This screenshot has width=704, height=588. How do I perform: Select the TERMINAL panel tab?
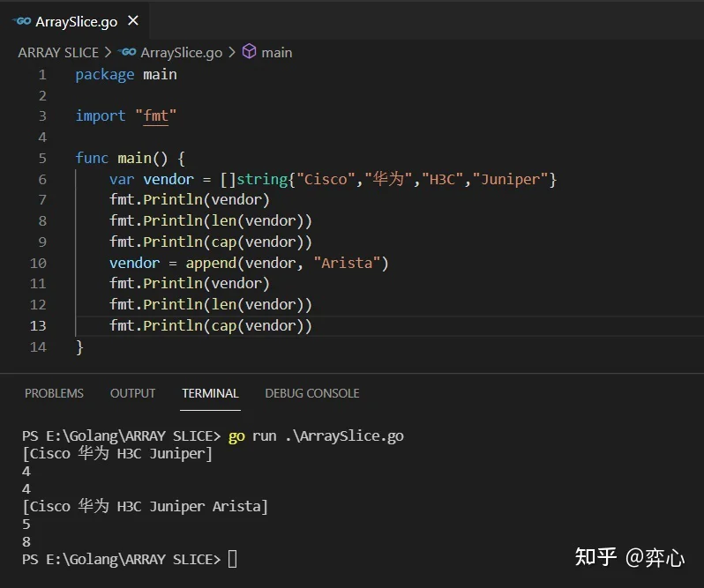coord(210,393)
